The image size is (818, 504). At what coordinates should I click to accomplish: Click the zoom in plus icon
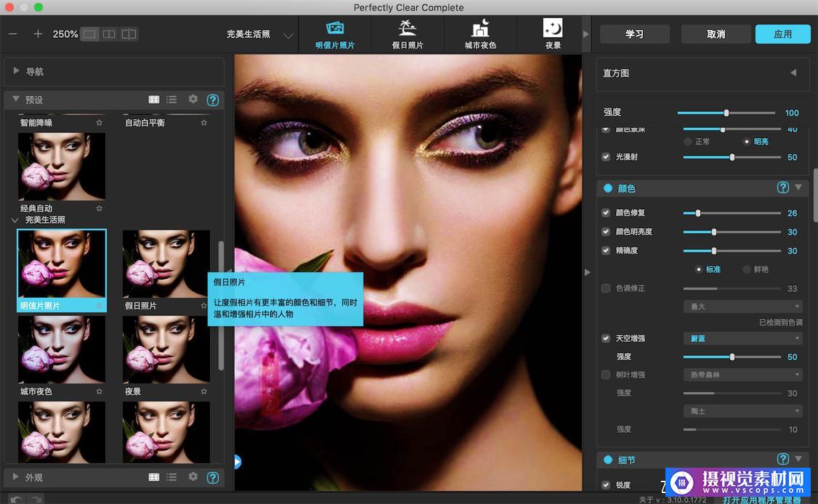tap(38, 34)
